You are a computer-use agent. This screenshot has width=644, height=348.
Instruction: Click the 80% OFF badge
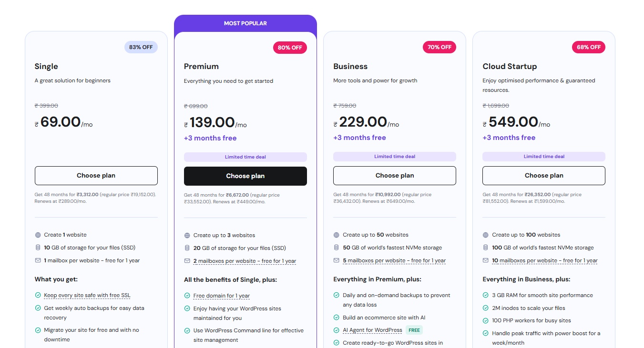(x=290, y=48)
